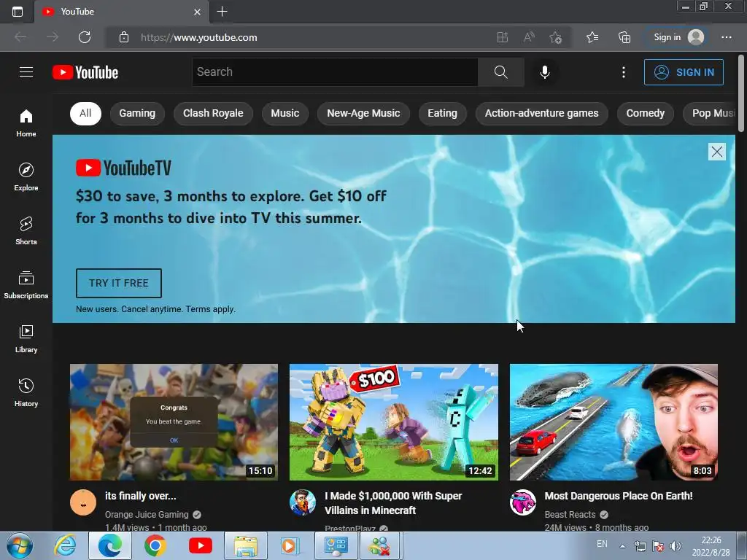Open browser Settings and more menu
Screen dimensions: 747x560
(726, 37)
